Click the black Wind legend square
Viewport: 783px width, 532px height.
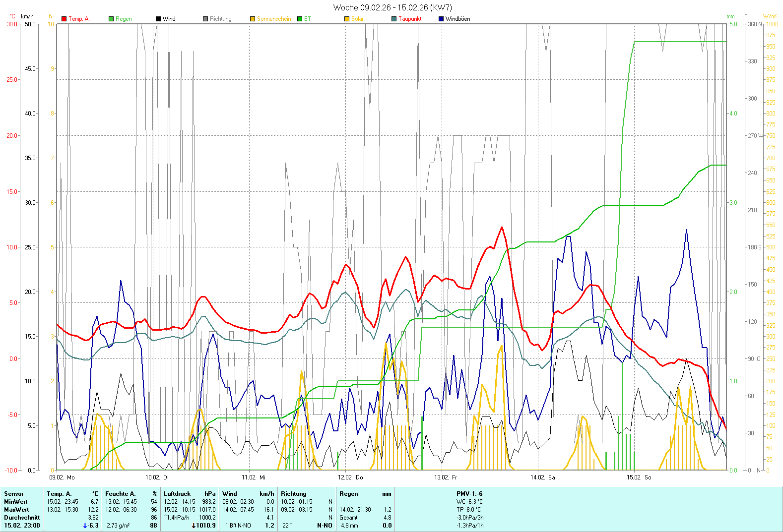tap(158, 19)
